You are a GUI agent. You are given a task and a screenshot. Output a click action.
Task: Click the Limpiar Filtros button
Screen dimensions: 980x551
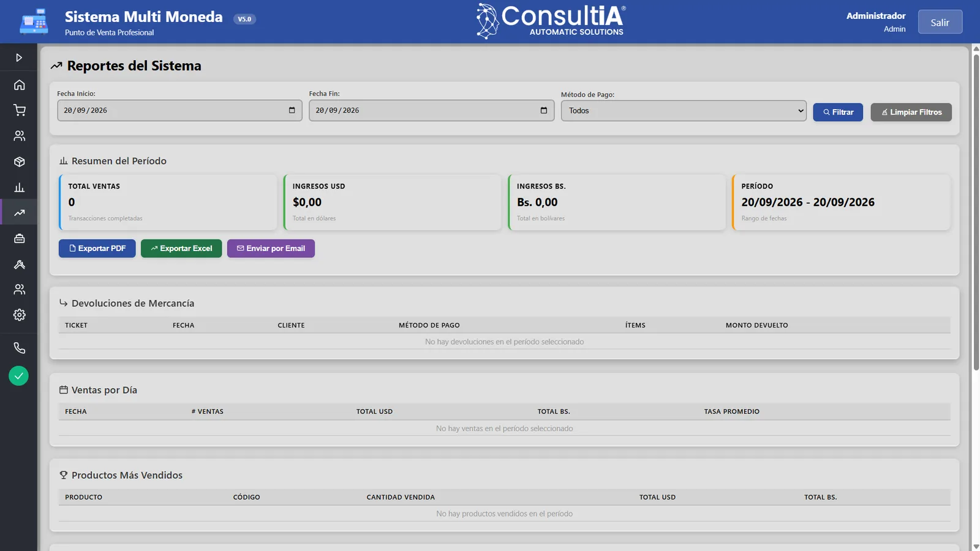(911, 112)
